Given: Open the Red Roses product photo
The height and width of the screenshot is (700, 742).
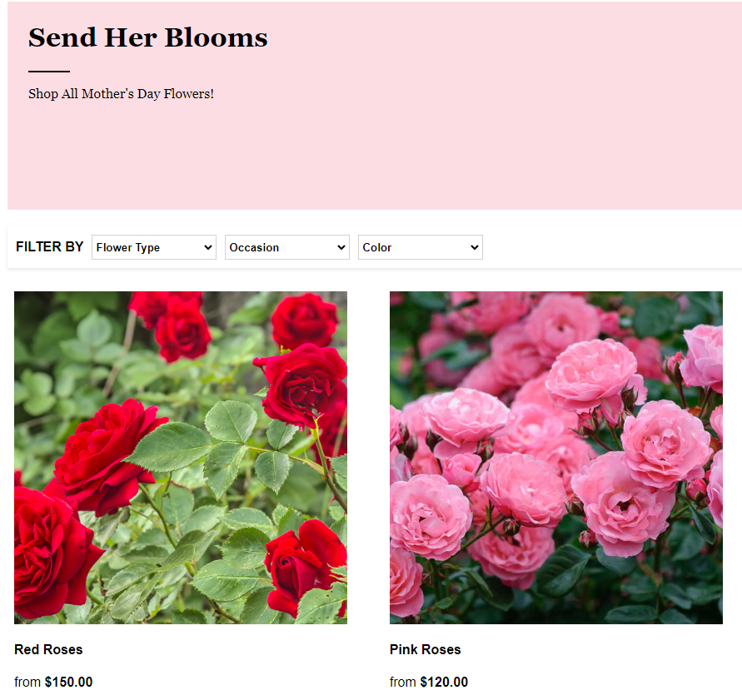Looking at the screenshot, I should click(x=180, y=457).
